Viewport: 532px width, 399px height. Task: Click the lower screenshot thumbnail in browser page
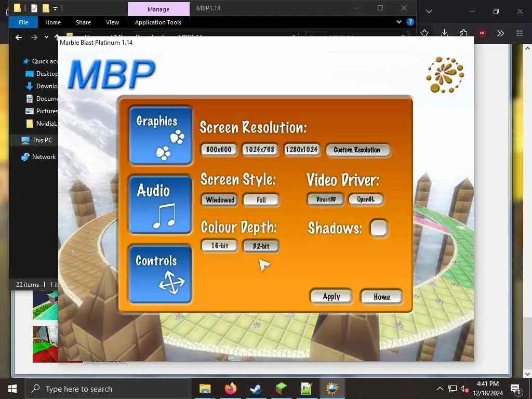[45, 344]
